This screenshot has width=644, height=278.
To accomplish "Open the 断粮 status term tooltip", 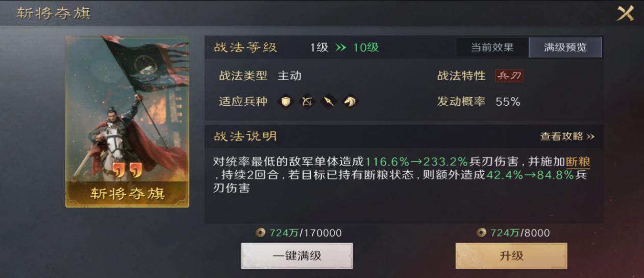I will coord(578,162).
